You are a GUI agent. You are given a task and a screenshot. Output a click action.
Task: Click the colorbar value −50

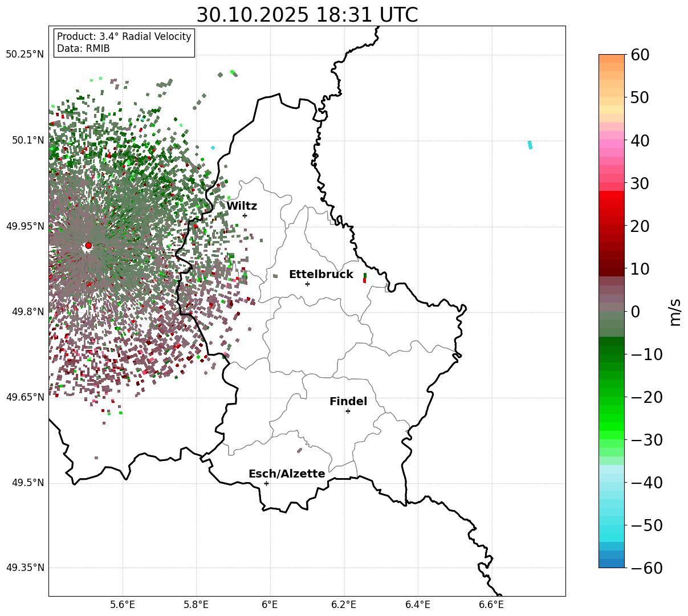click(646, 525)
